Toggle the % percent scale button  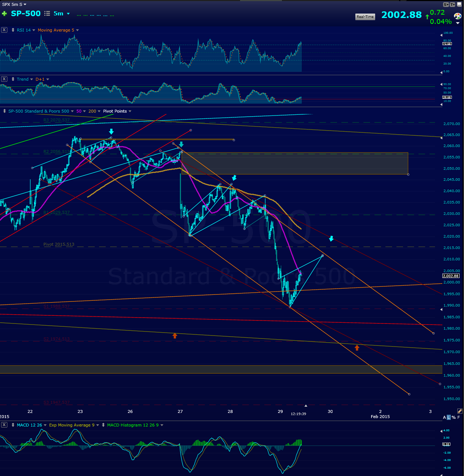point(454,417)
